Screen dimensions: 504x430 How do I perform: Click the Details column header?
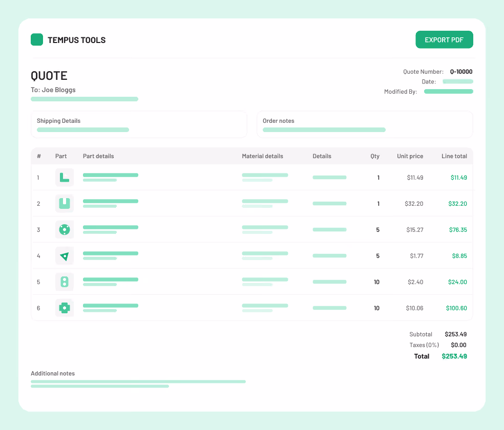(x=322, y=156)
